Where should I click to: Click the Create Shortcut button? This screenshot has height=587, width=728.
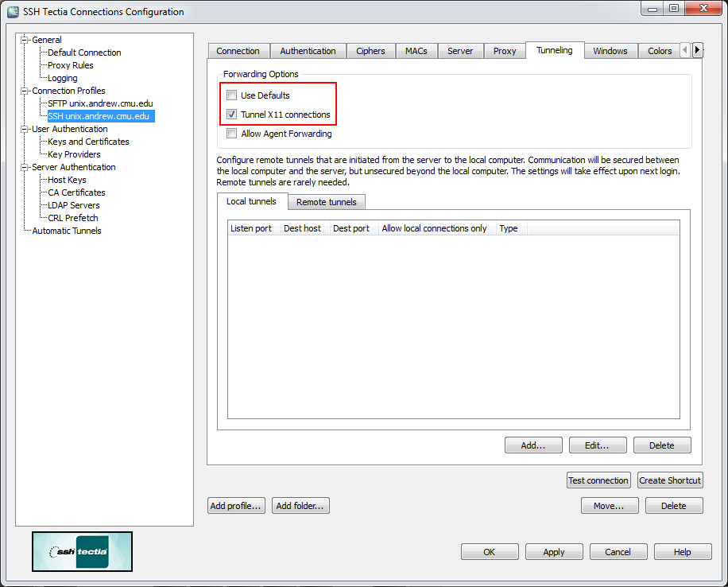click(x=670, y=480)
